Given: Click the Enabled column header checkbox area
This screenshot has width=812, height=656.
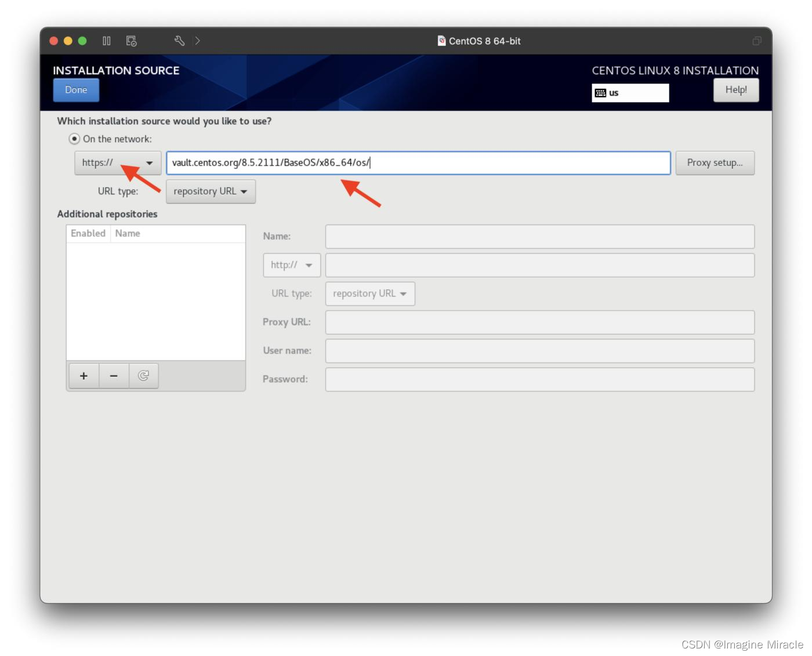Looking at the screenshot, I should [x=88, y=233].
